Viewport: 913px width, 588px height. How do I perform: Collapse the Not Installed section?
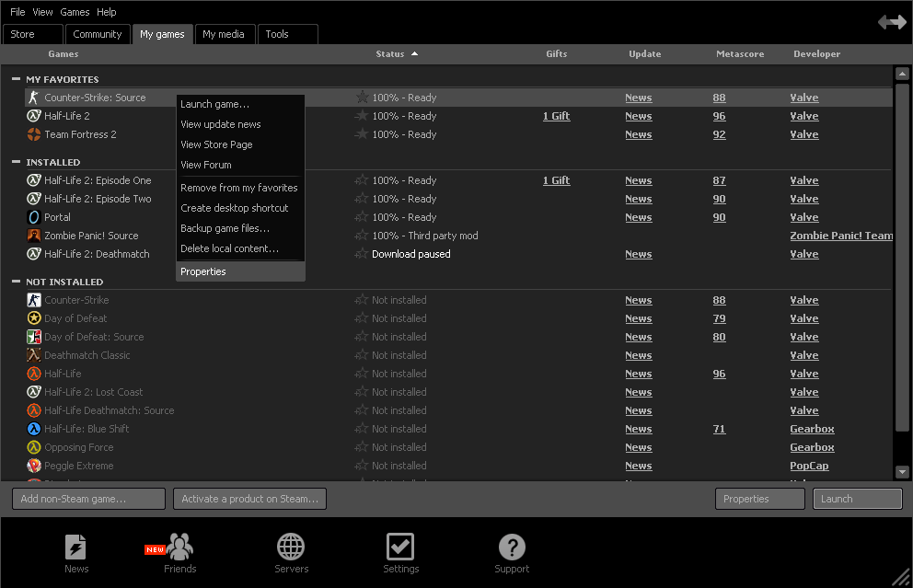[x=16, y=282]
